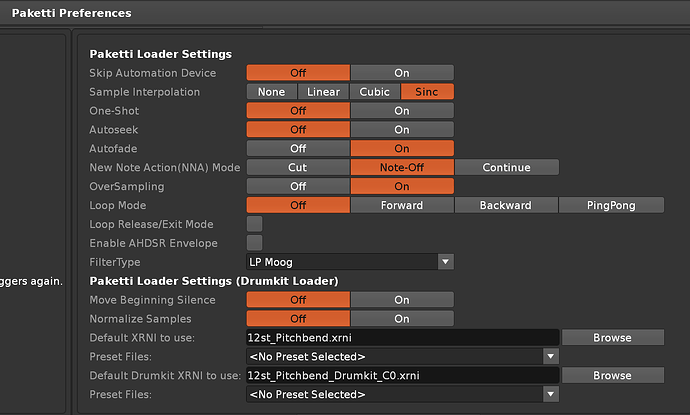
Task: Set Move Beginning Silence to On
Action: [x=402, y=300]
